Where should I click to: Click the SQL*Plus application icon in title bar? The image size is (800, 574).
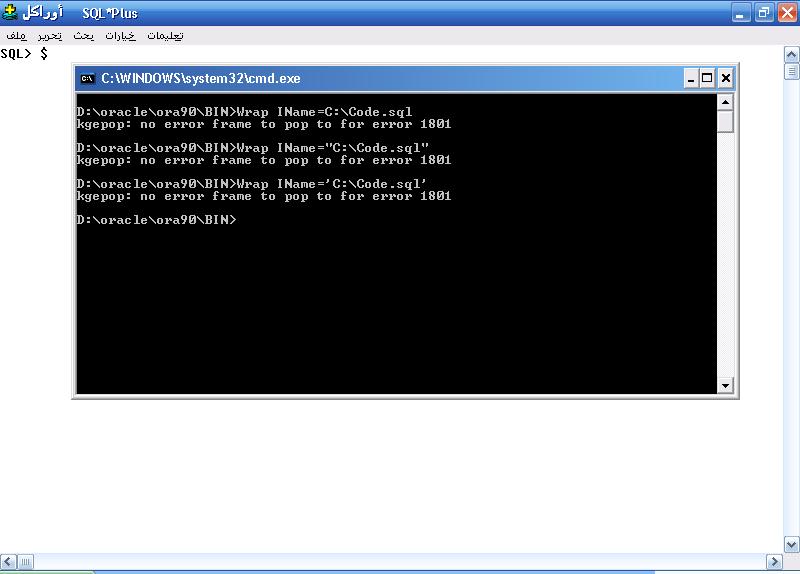11,13
